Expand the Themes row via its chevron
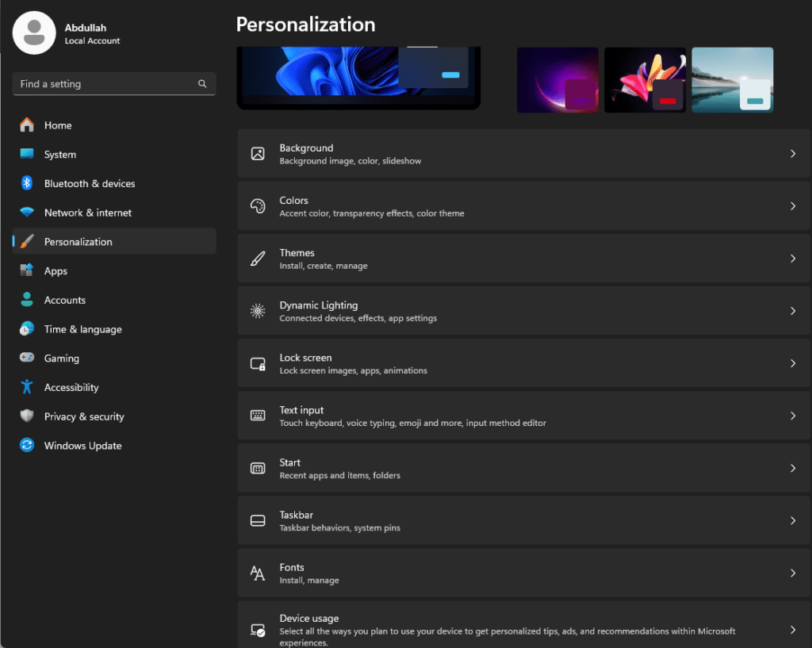Image resolution: width=812 pixels, height=648 pixels. point(792,258)
